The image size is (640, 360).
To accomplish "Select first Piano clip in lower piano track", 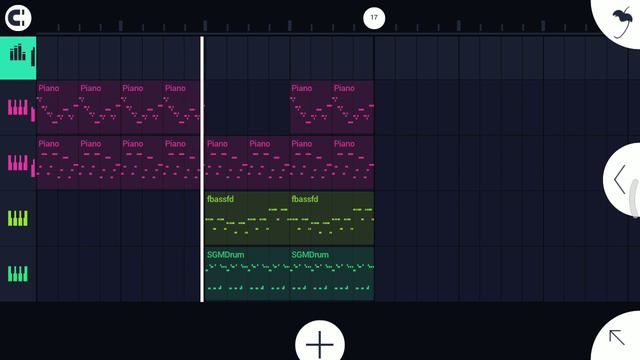I will point(58,163).
